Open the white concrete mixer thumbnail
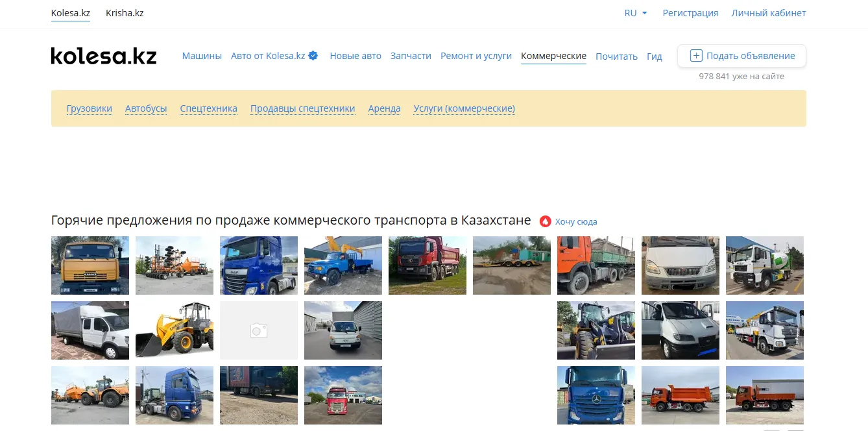The width and height of the screenshot is (868, 431). click(765, 265)
